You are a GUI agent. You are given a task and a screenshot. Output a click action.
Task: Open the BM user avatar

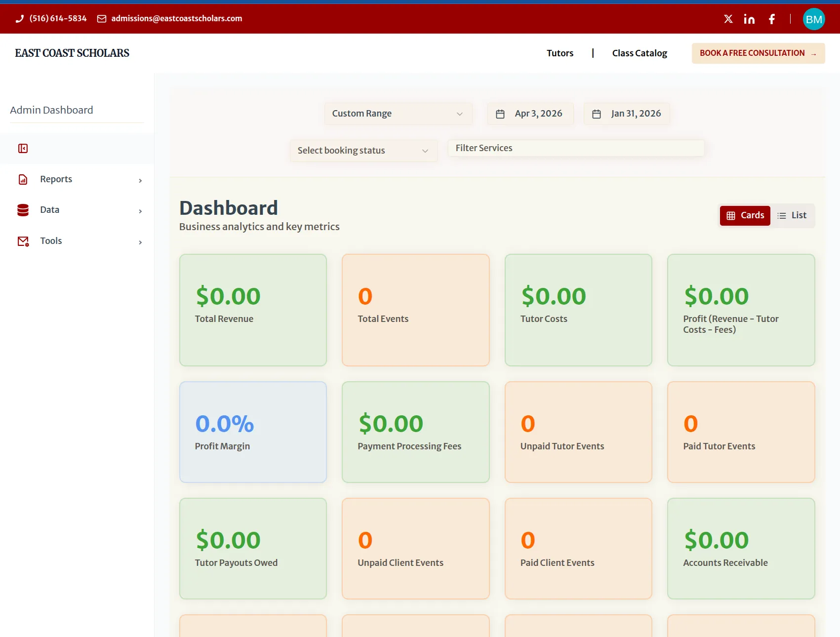pyautogui.click(x=813, y=19)
